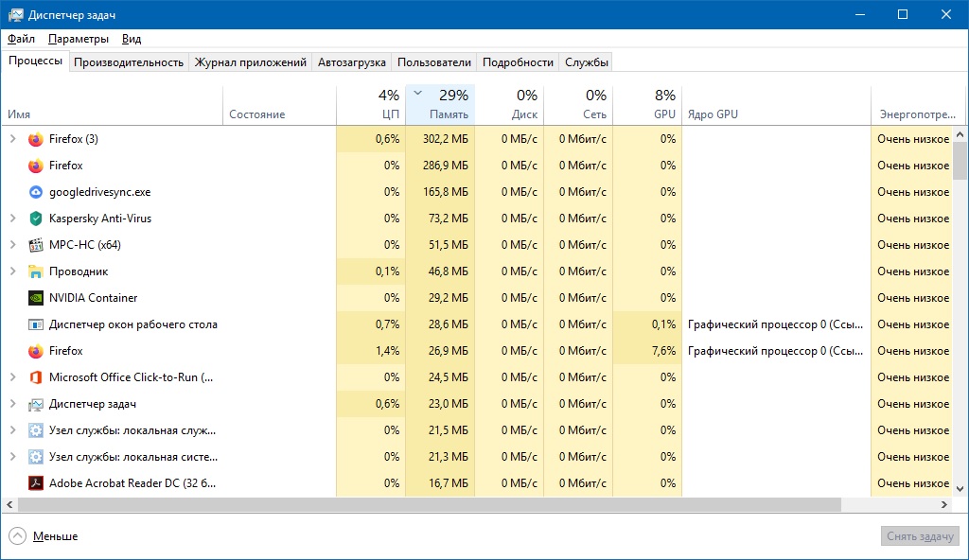
Task: Click the NVIDIA Container icon
Action: click(36, 298)
